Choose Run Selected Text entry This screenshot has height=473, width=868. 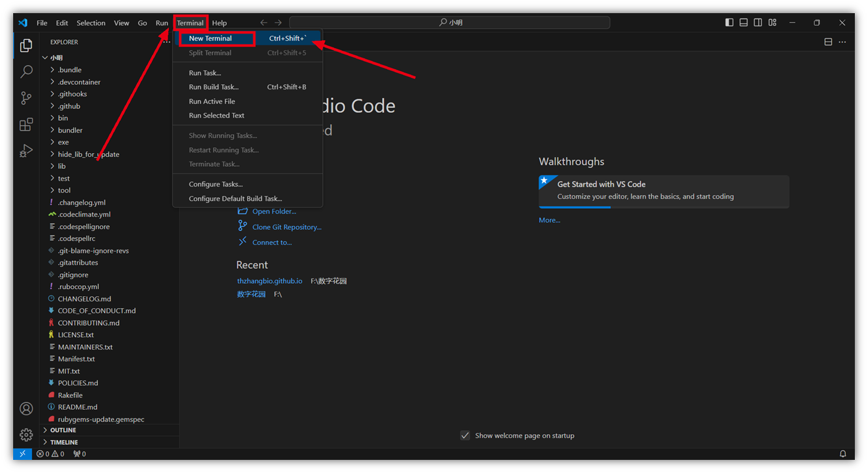click(247, 116)
